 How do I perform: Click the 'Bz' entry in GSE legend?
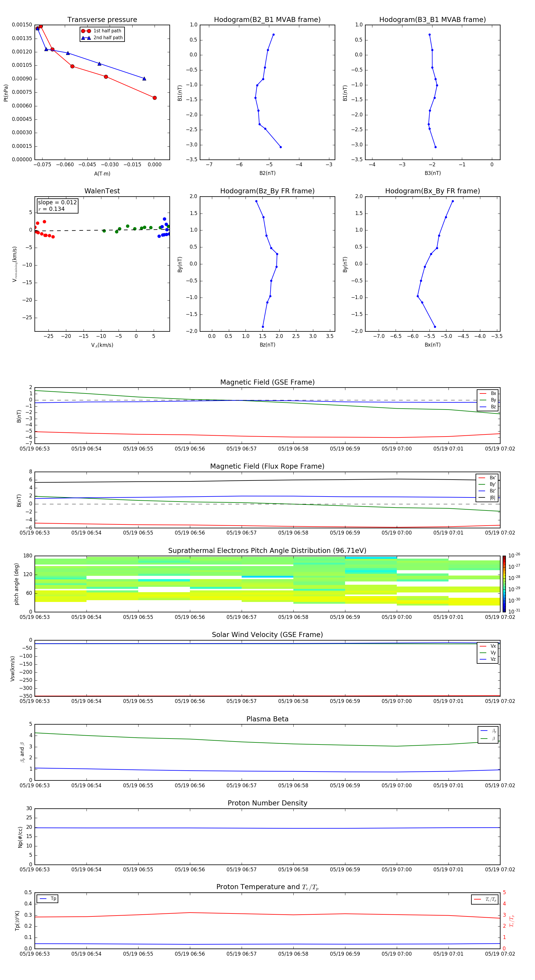pyautogui.click(x=488, y=407)
